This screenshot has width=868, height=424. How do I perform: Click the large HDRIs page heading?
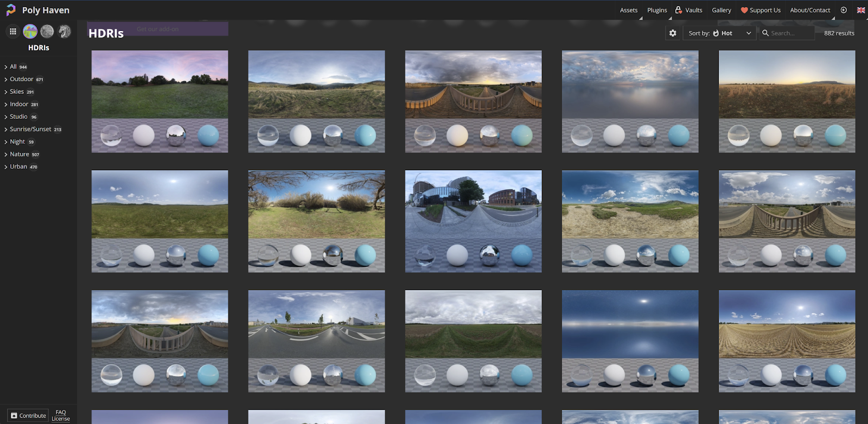tap(106, 34)
